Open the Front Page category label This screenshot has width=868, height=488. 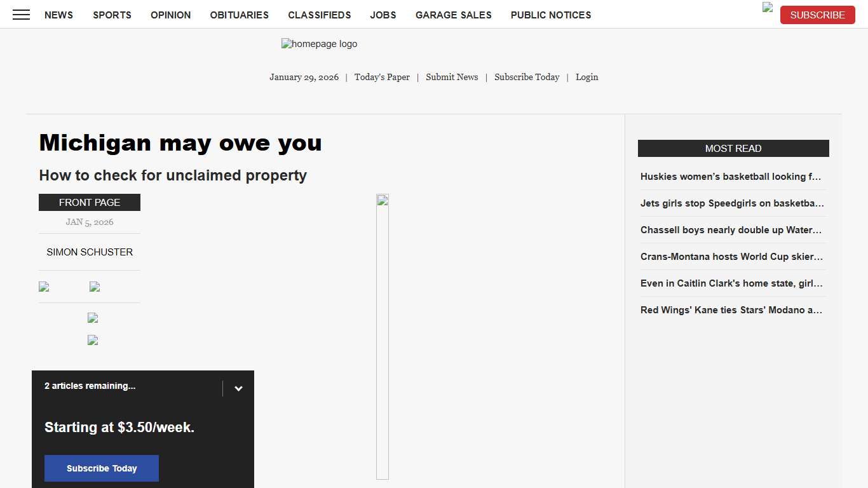point(90,202)
